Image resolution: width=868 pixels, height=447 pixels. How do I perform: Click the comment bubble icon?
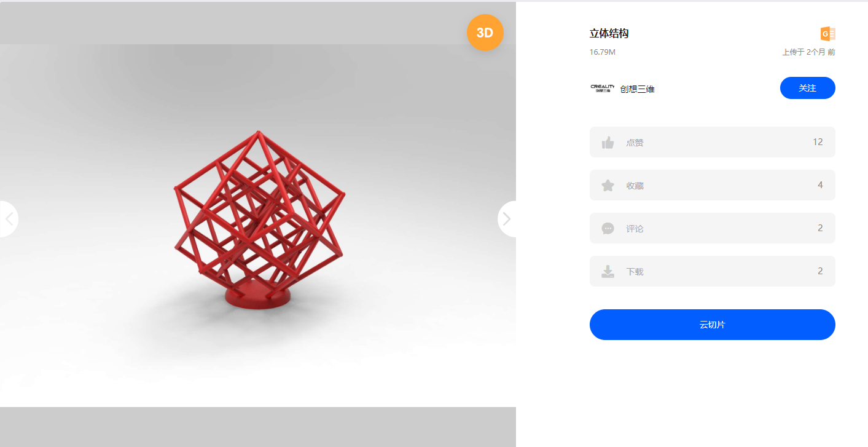point(608,228)
